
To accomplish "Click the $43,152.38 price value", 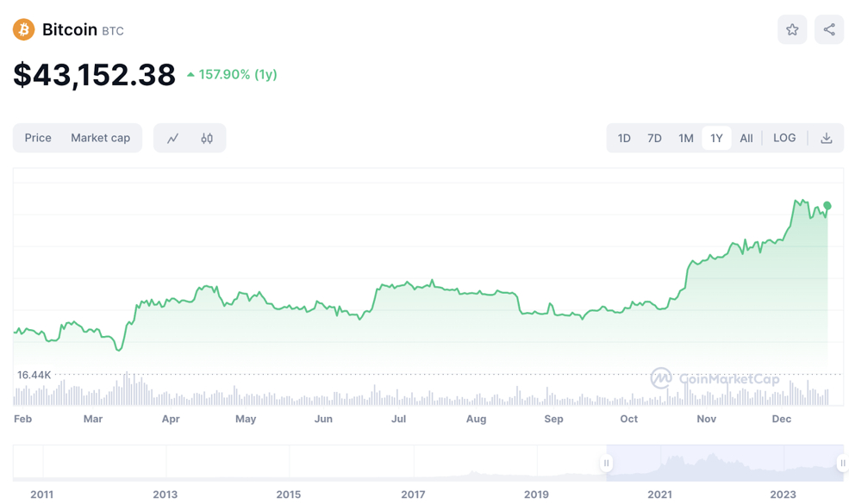I will [x=94, y=75].
